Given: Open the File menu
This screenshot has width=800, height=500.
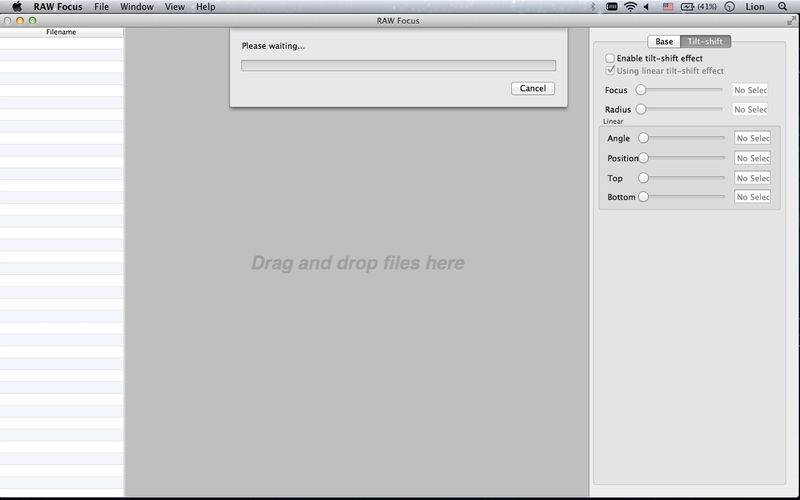Looking at the screenshot, I should pos(102,7).
